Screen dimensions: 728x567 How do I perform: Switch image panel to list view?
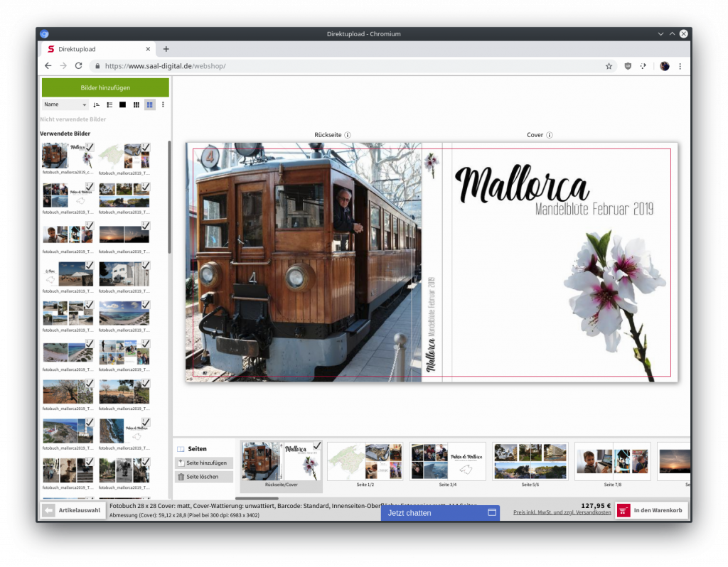[109, 104]
